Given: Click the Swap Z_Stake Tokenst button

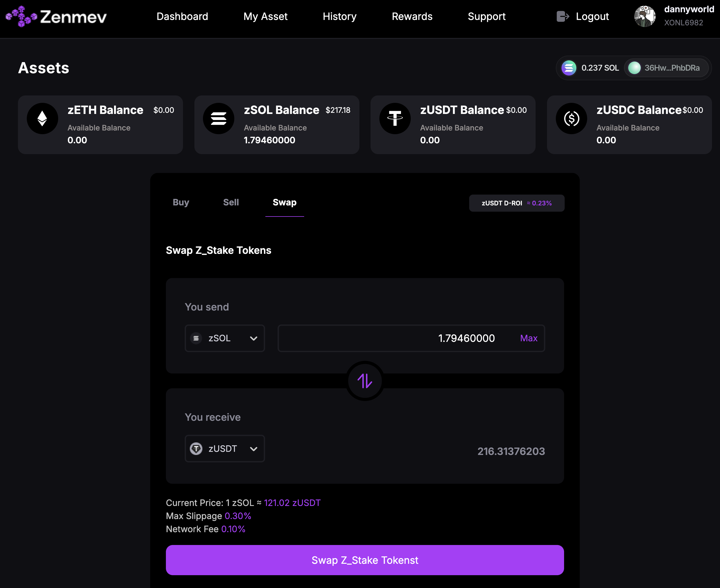Looking at the screenshot, I should point(365,560).
